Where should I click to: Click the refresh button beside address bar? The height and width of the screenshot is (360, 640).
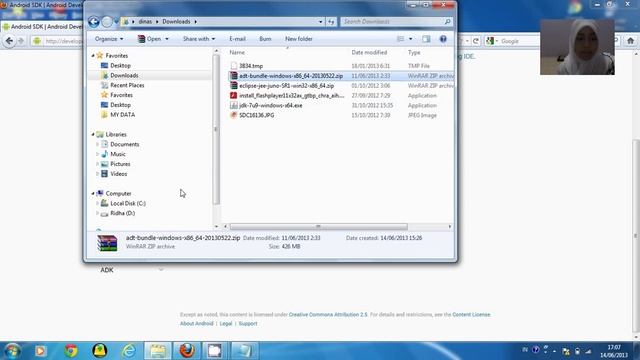pos(331,22)
